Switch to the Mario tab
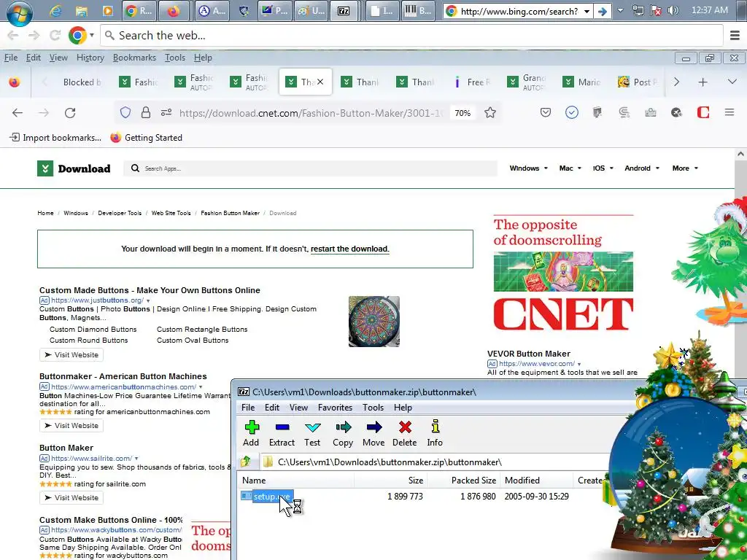 tap(582, 82)
